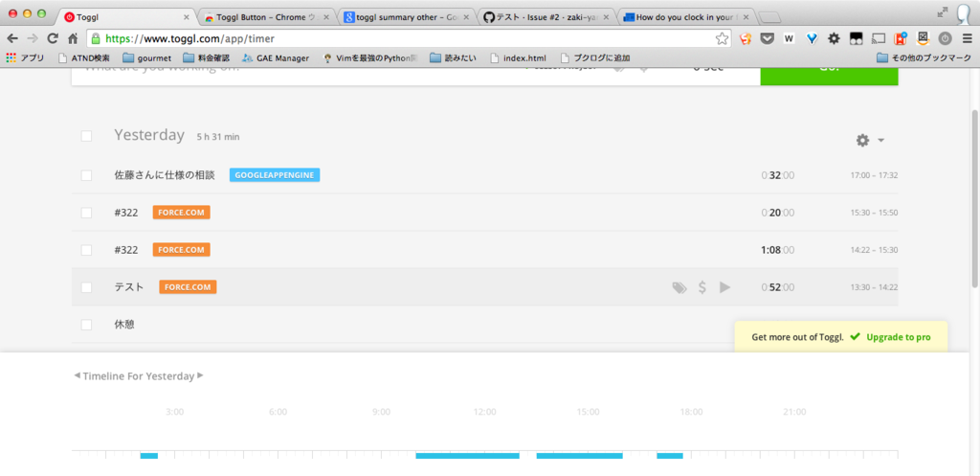Open the Yesterday gear settings

coord(862,141)
